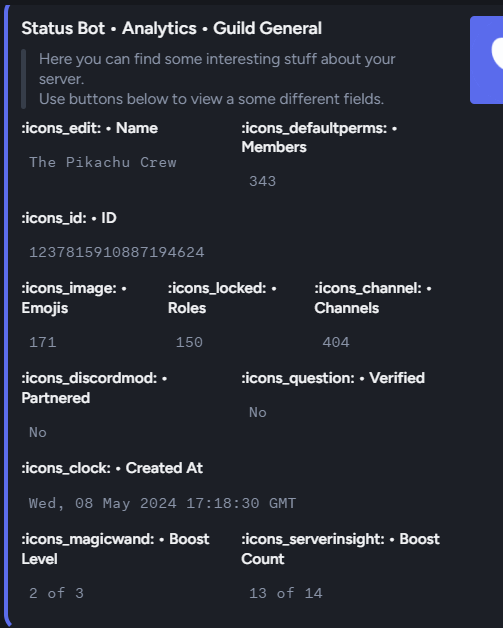Click the member count 343

click(262, 181)
